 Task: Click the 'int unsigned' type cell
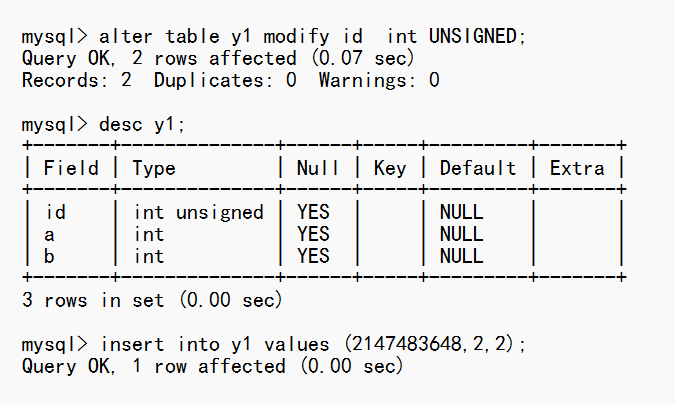pyautogui.click(x=198, y=212)
